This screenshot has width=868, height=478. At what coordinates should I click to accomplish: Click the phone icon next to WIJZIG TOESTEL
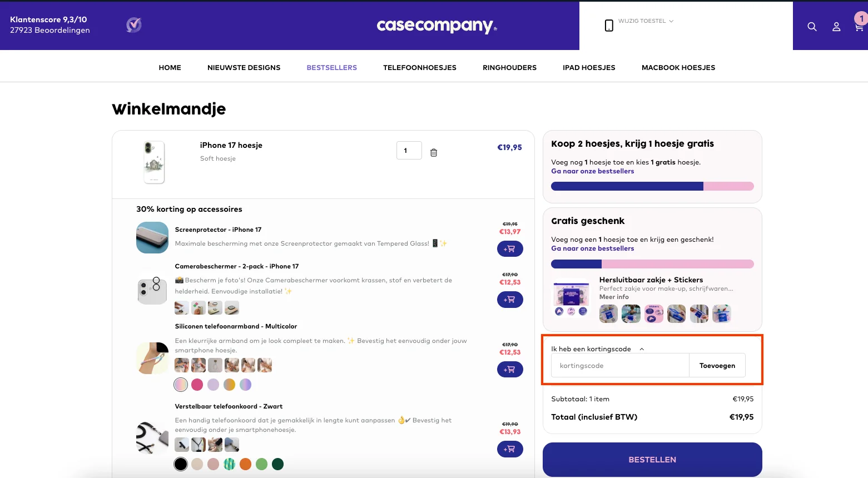click(x=608, y=25)
